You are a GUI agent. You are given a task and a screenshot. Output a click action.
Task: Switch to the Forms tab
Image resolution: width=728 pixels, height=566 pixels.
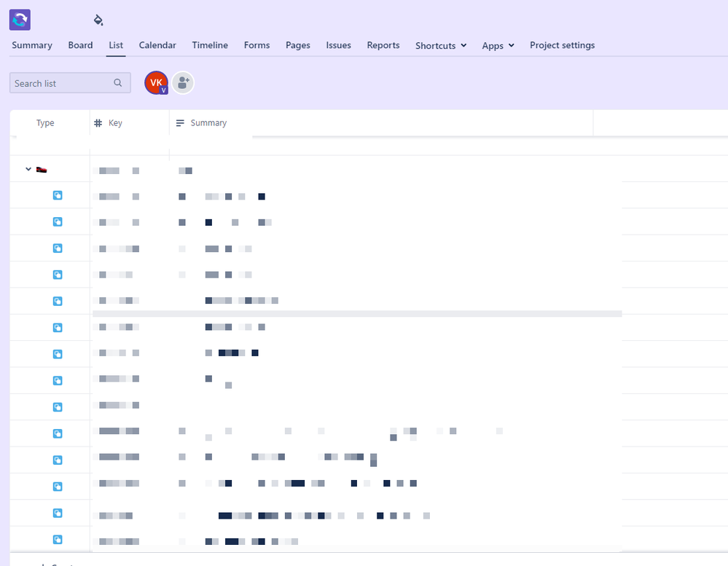(257, 45)
